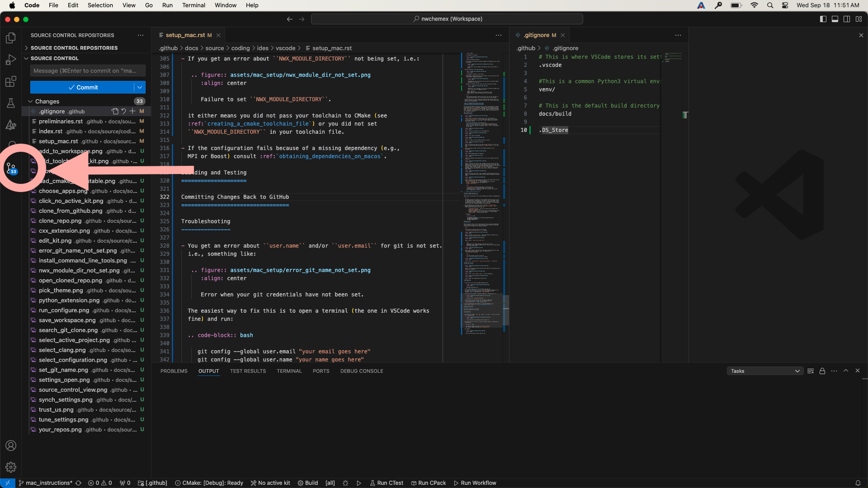Collapse the Changes group
Viewport: 868px width, 488px height.
(x=47, y=101)
